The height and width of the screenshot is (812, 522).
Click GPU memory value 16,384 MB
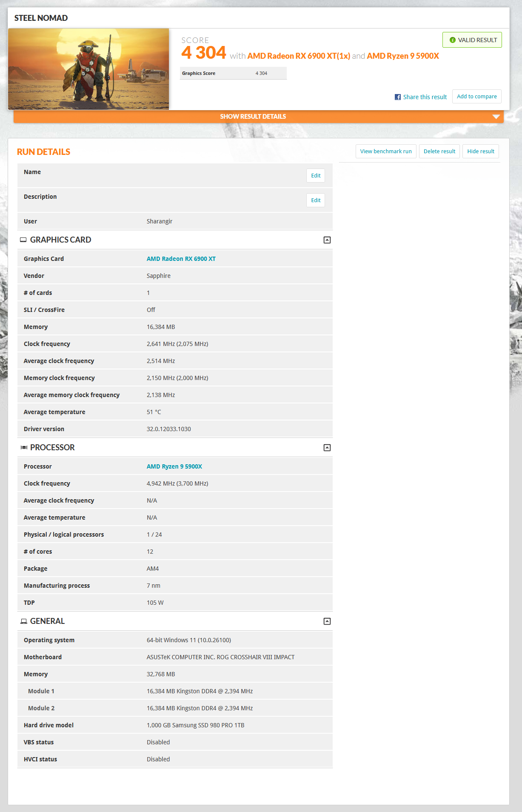(161, 327)
